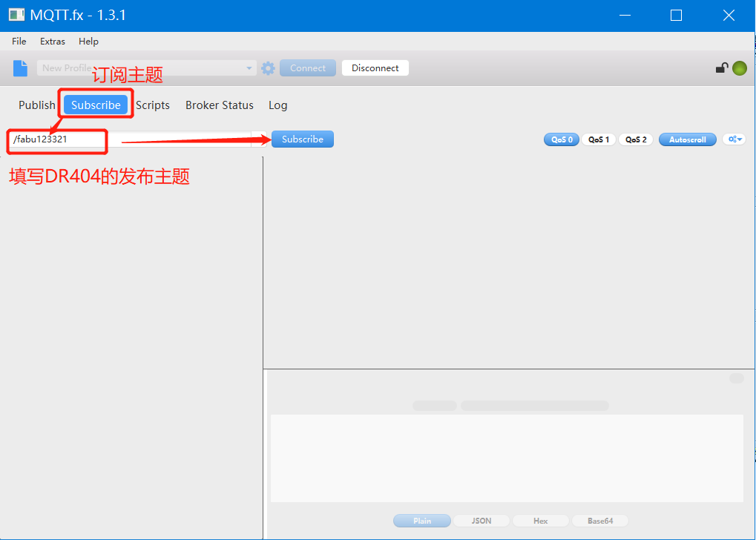
Task: Click the unlocked padlock icon
Action: pos(721,68)
